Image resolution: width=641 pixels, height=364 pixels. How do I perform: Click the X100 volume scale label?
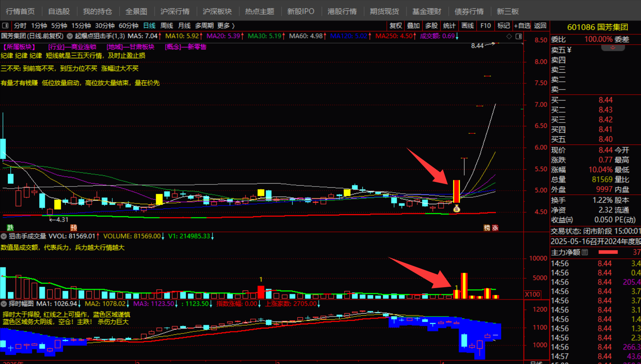(x=532, y=294)
